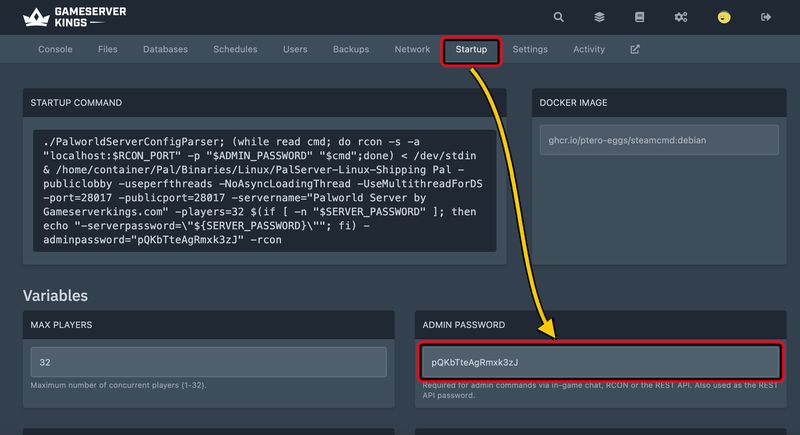Open the Users tab

coord(295,49)
